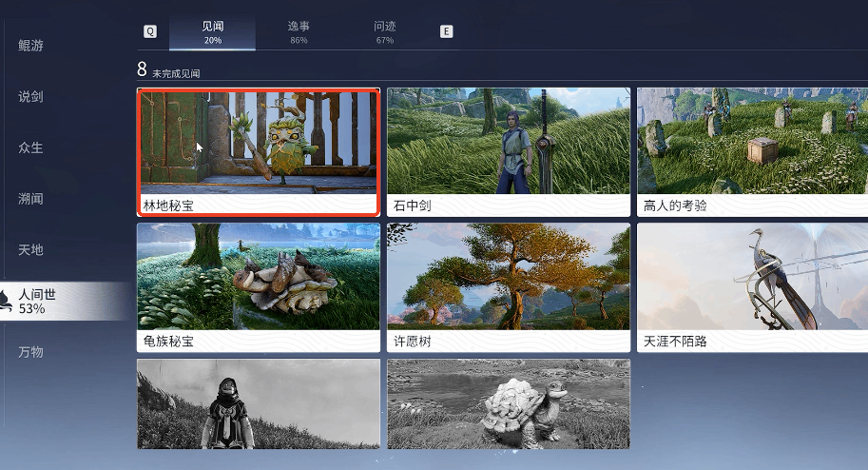Screen dimensions: 868x470
Task: Select the greyed hooded figure card
Action: point(259,404)
